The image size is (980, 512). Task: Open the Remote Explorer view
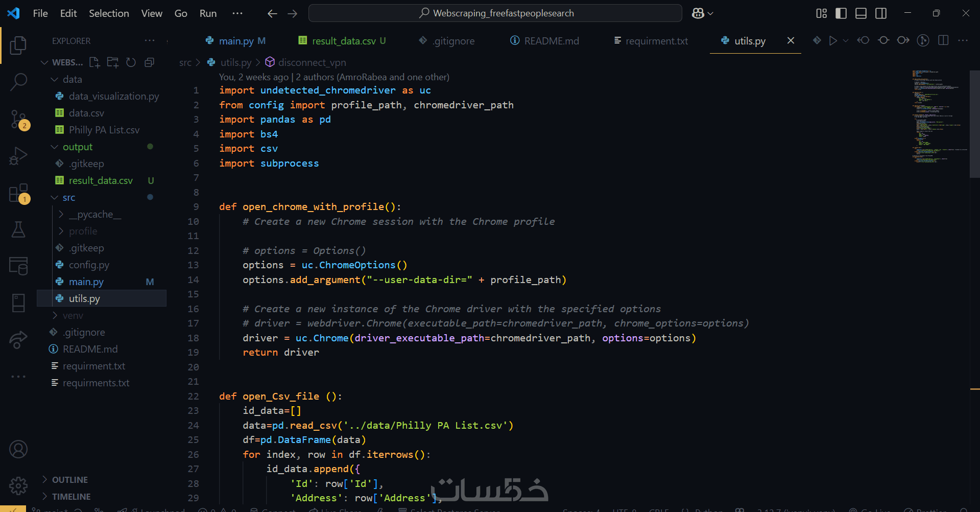click(x=18, y=266)
